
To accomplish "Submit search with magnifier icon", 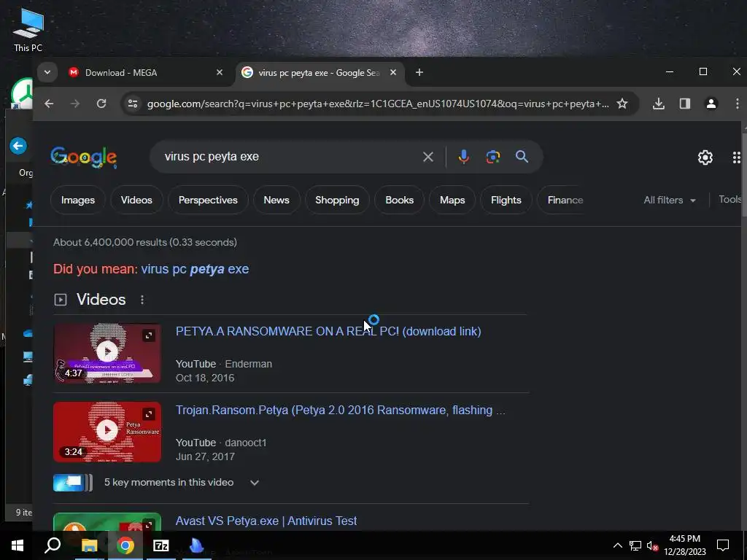I will 522,157.
